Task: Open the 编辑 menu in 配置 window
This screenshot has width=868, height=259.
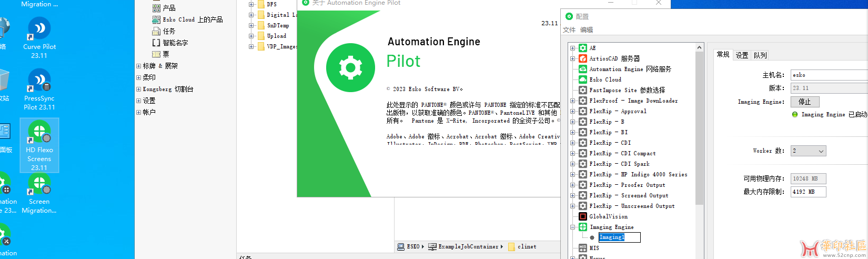Action: point(587,30)
